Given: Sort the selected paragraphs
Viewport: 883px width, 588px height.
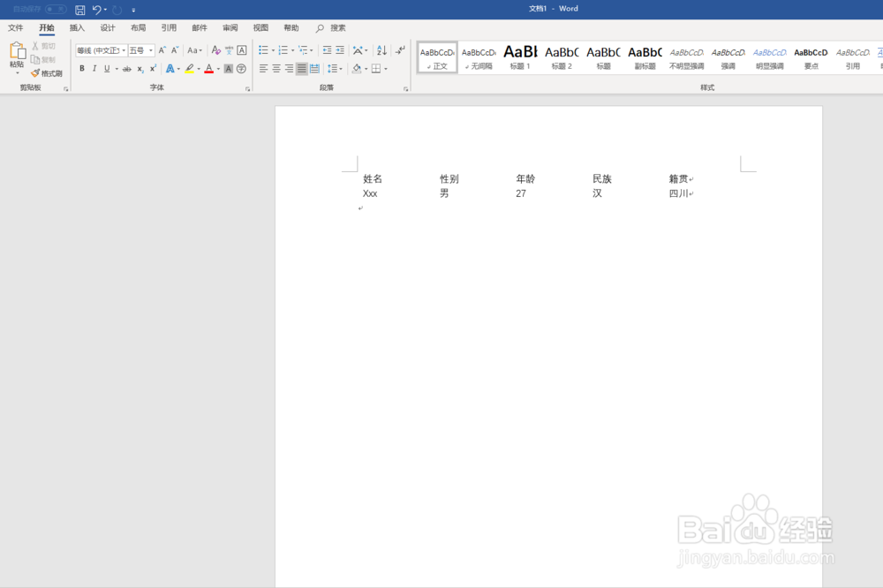Looking at the screenshot, I should 380,51.
